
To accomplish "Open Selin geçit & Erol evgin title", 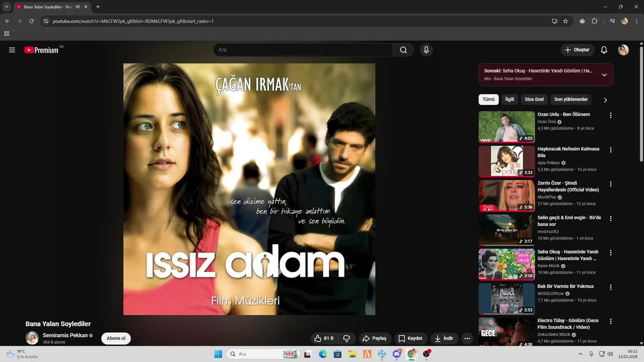I will pyautogui.click(x=569, y=221).
